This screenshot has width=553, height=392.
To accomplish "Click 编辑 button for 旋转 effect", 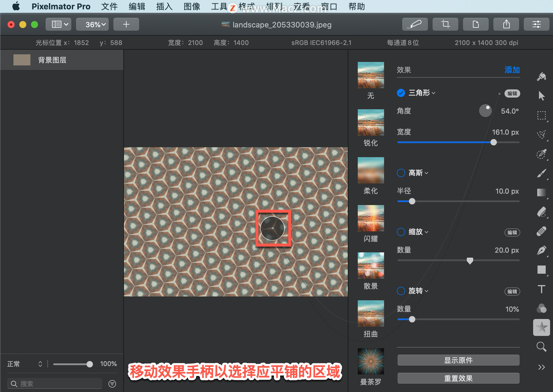I will pyautogui.click(x=512, y=292).
